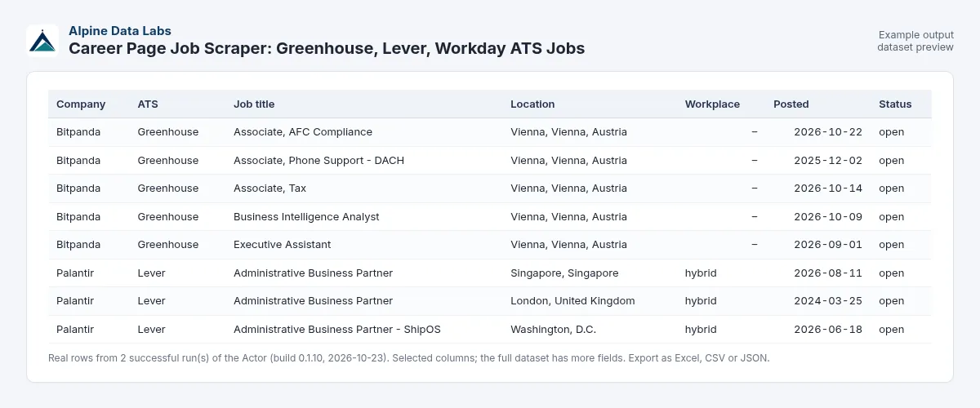Select the Job title column header

point(254,104)
